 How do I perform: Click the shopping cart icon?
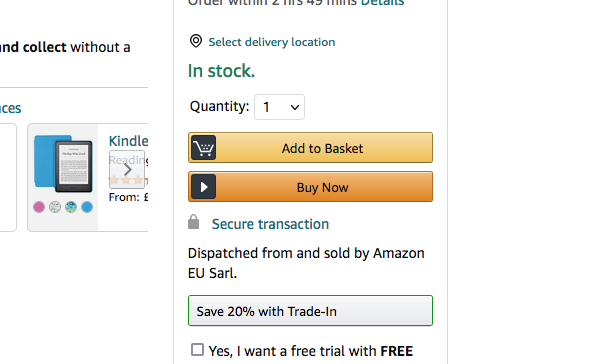point(203,148)
